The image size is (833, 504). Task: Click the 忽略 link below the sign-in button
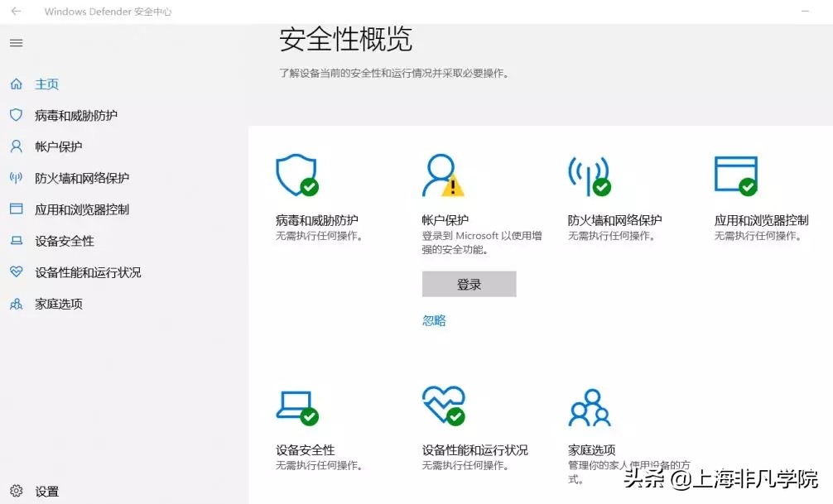433,319
